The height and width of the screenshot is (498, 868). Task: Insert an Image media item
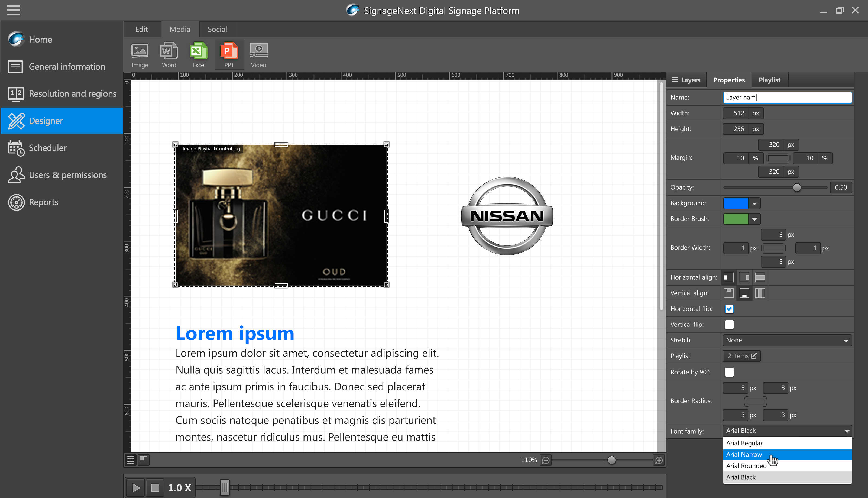[x=140, y=55]
